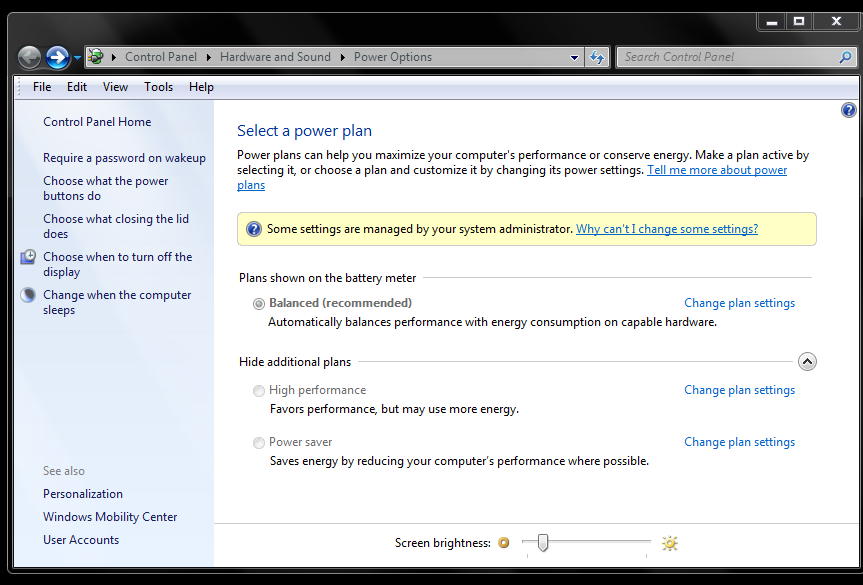863x585 pixels.
Task: Adjust the Screen brightness slider
Action: (542, 543)
